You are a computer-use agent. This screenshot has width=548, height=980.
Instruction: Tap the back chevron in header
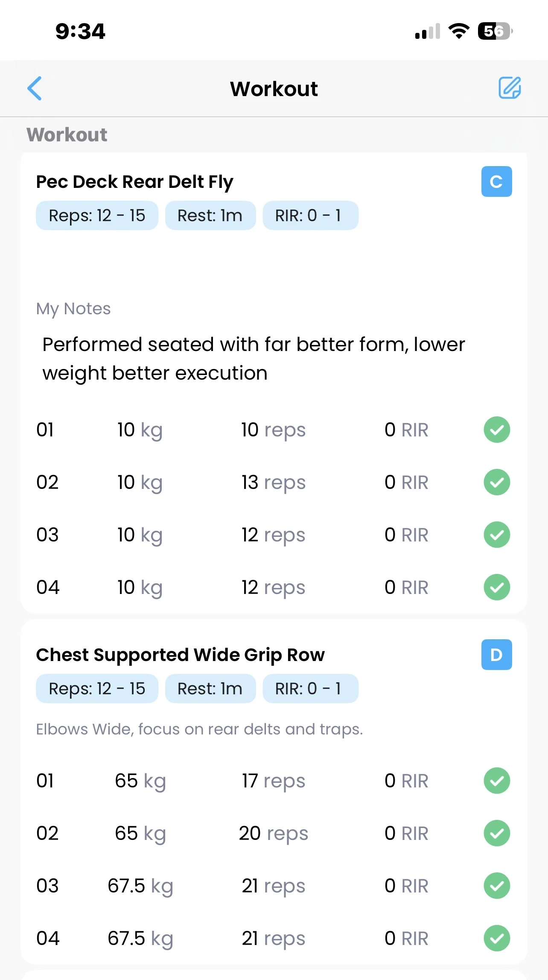[x=35, y=88]
